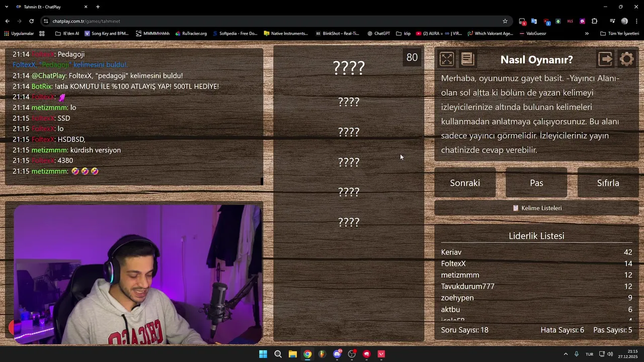
Task: Bookmark this page with the star icon
Action: (505, 21)
